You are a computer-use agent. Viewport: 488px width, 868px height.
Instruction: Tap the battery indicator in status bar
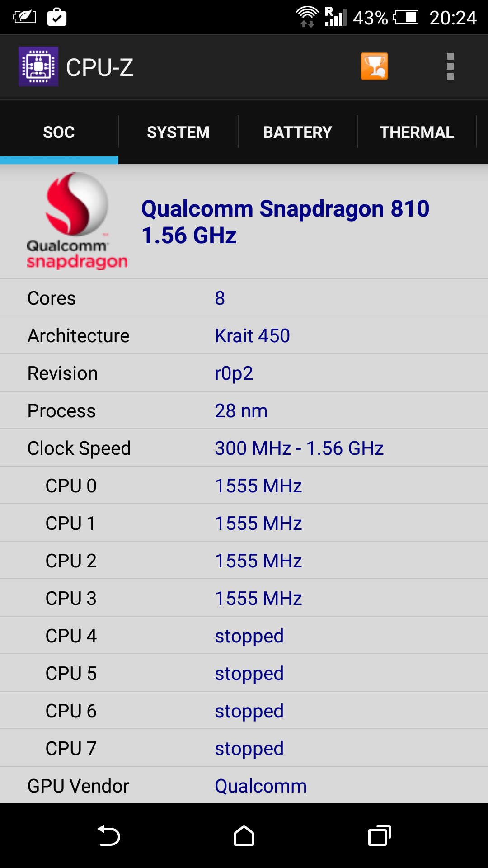[406, 18]
